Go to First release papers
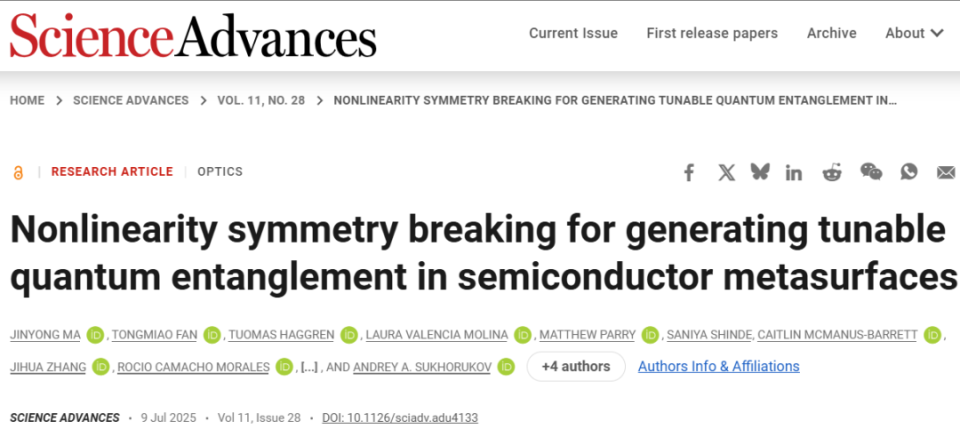Viewport: 960px width, 429px height. (712, 33)
